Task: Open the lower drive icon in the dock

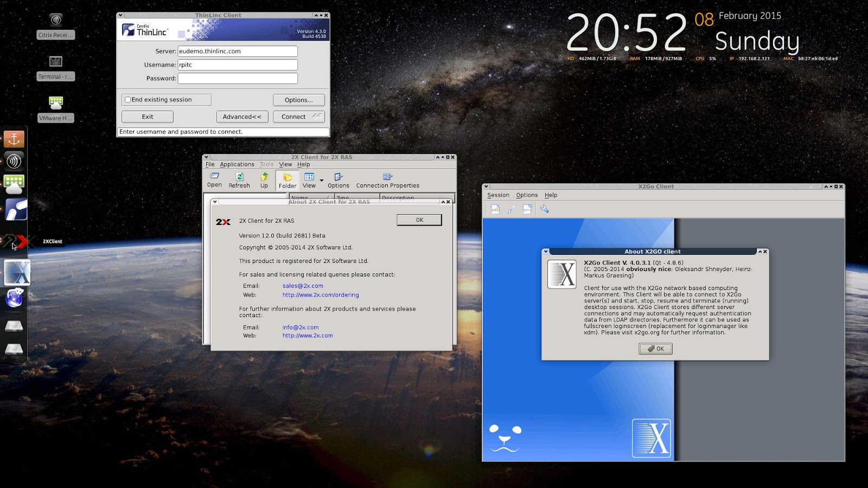Action: [14, 349]
